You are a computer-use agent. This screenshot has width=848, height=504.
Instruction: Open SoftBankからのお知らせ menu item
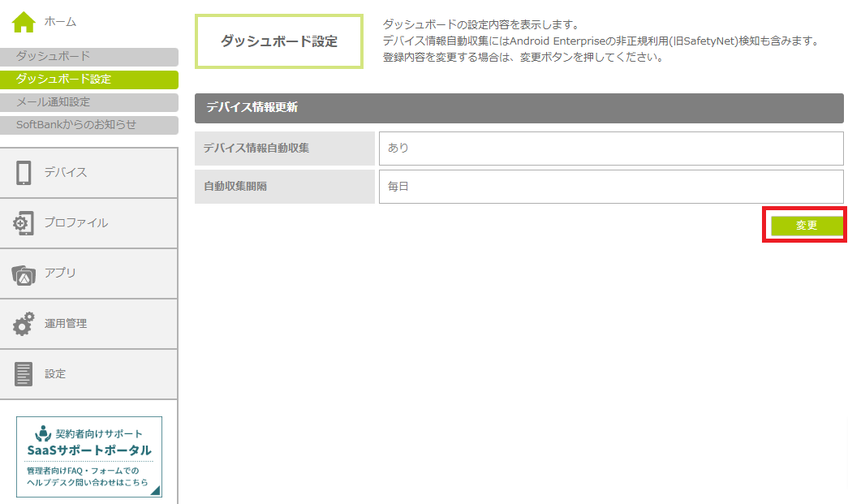(x=88, y=125)
